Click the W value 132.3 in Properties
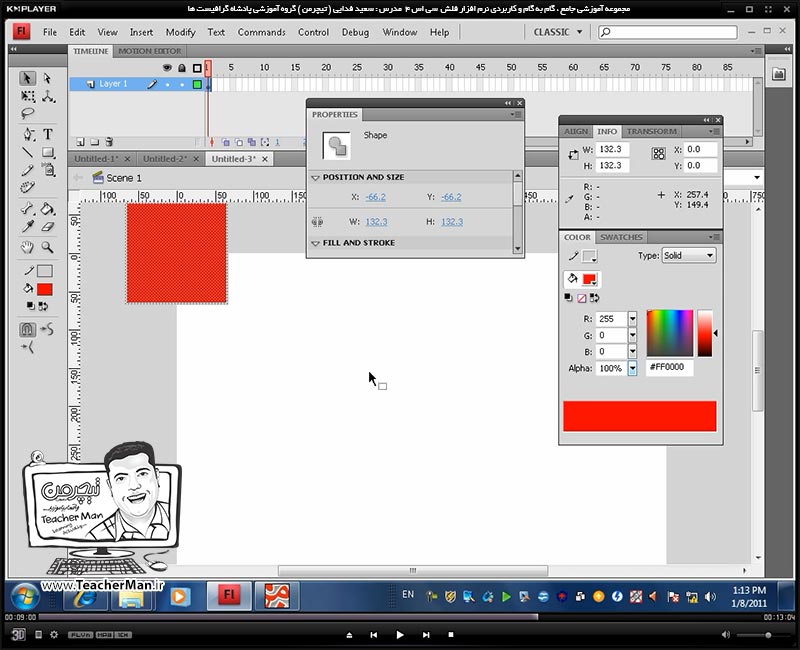The width and height of the screenshot is (800, 650). pos(376,222)
